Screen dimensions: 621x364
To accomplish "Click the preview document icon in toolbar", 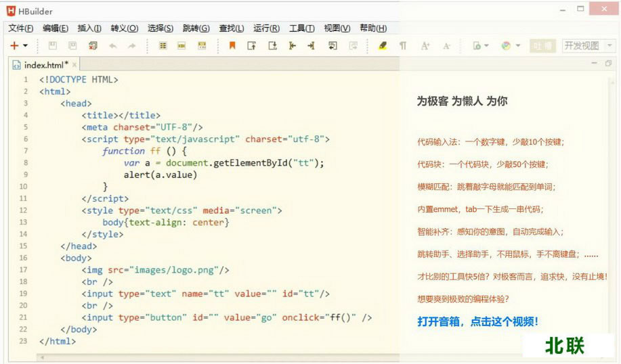I will click(477, 46).
